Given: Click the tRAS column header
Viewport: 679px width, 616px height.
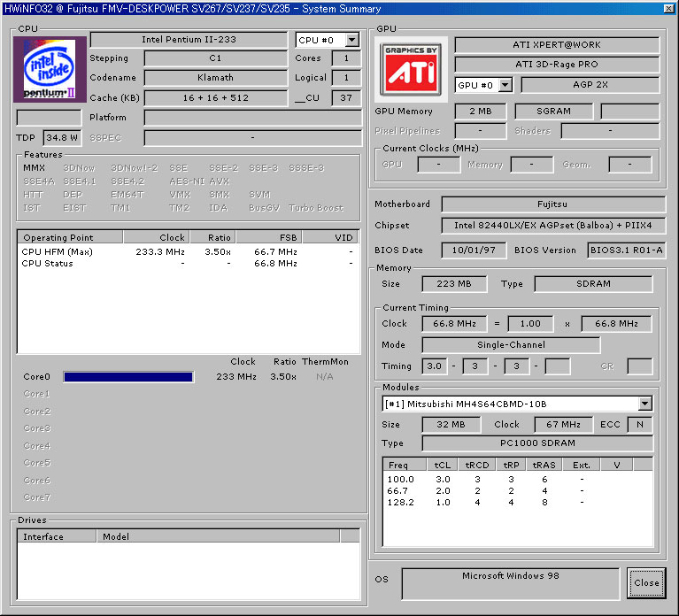Looking at the screenshot, I should point(544,465).
